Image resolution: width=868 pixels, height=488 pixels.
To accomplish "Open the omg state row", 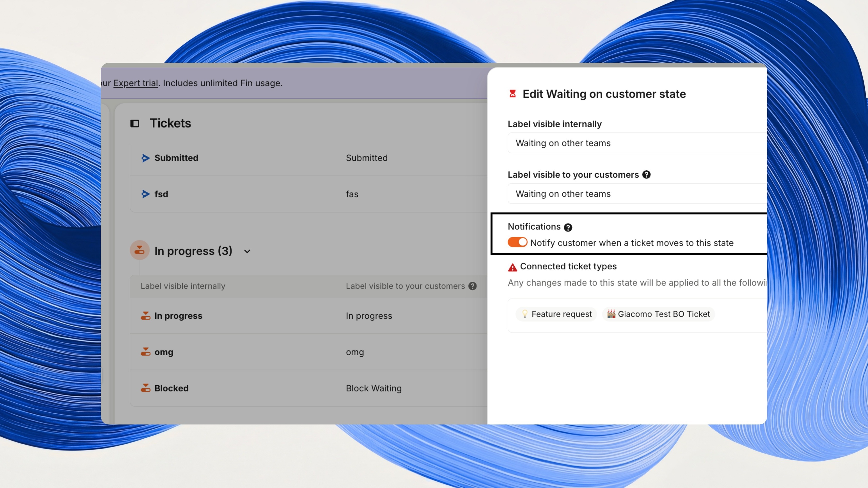I will click(x=308, y=352).
